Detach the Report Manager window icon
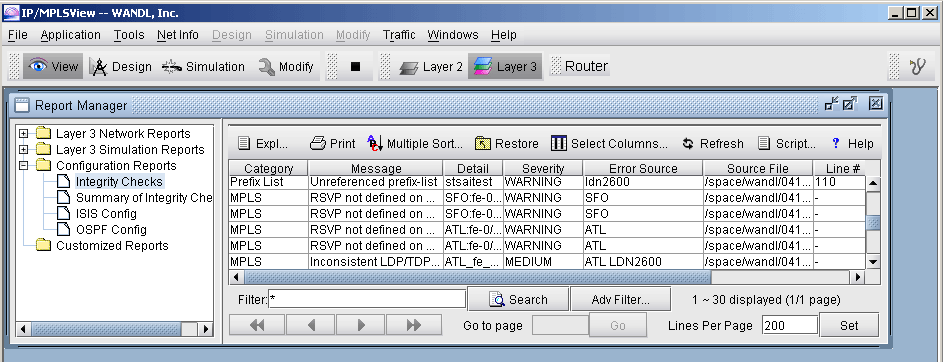The height and width of the screenshot is (362, 943). coord(831,105)
